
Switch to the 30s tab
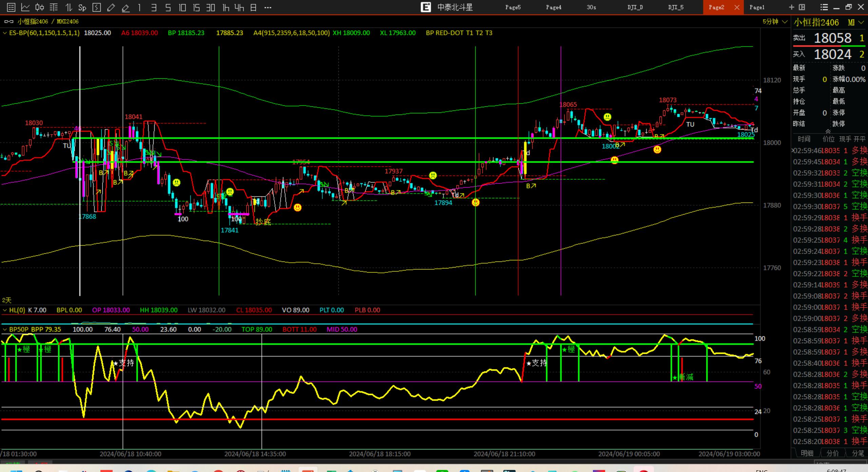[x=591, y=7]
